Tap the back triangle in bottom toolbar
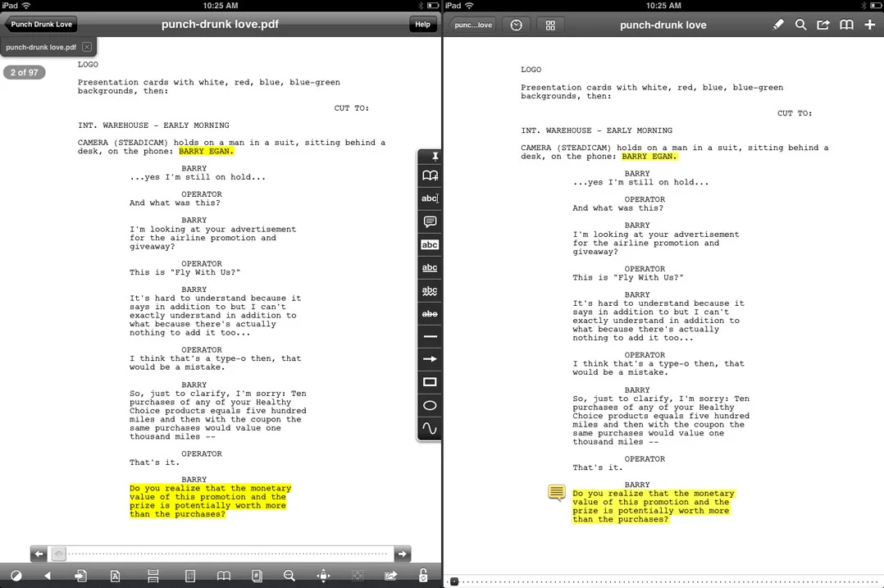884x588 pixels. 48,576
